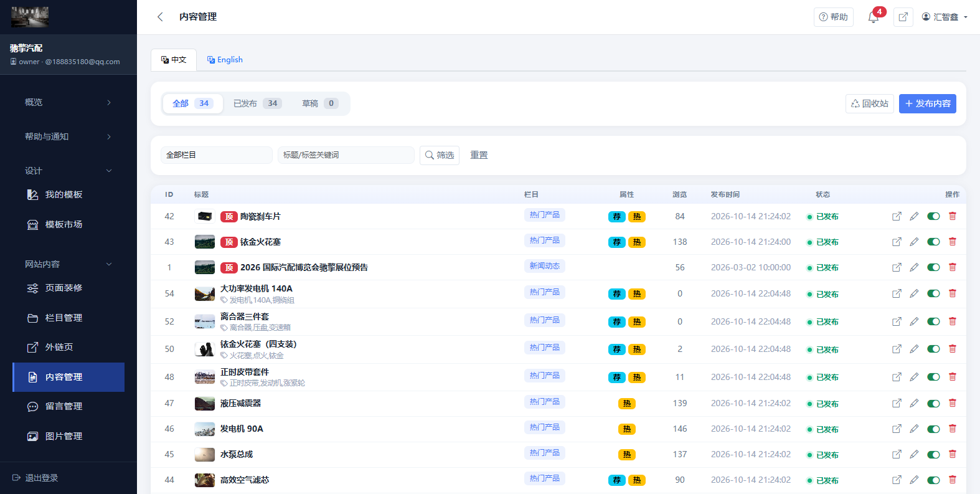Show the 草稿 drafts tab
This screenshot has width=980, height=494.
pyautogui.click(x=320, y=103)
